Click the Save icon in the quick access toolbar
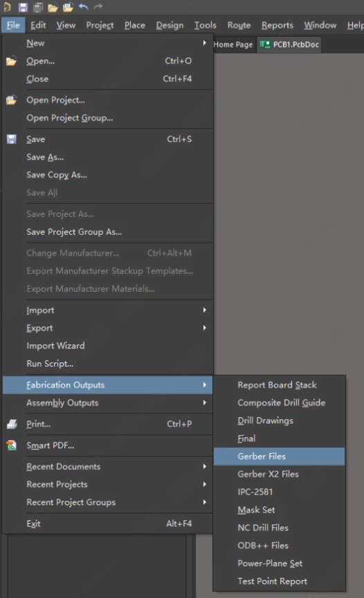Image resolution: width=364 pixels, height=598 pixels. (x=24, y=7)
